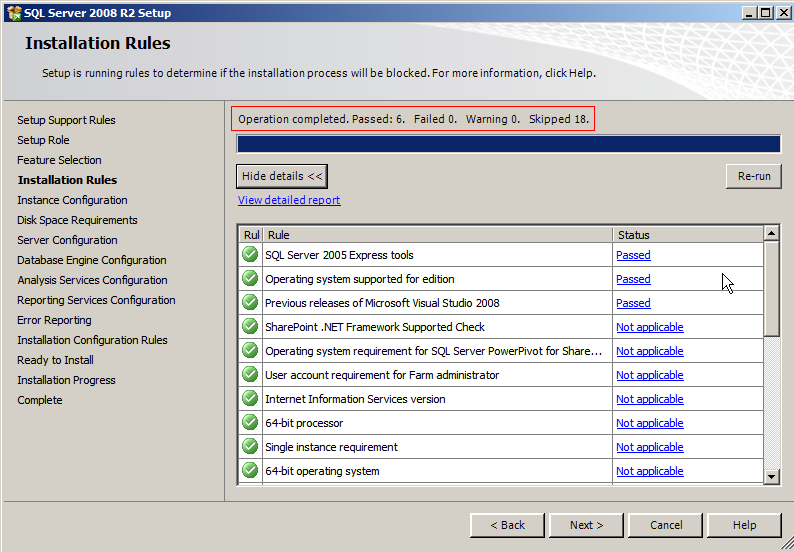The width and height of the screenshot is (794, 552).
Task: Maximize the SQL Server Setup window
Action: point(766,13)
